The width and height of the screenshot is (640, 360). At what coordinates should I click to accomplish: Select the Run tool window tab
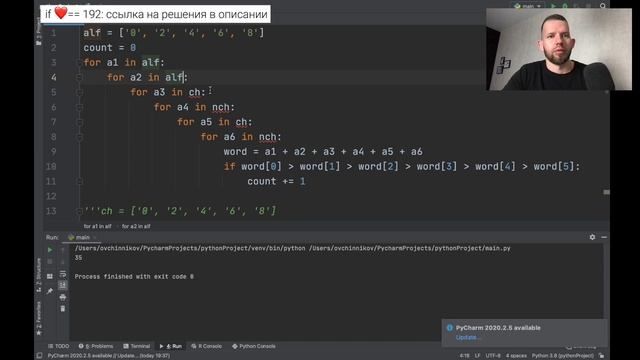point(171,346)
